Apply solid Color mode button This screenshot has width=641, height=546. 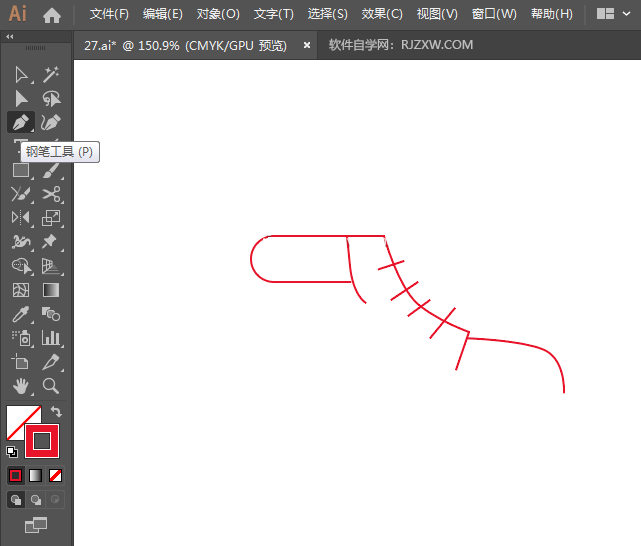pyautogui.click(x=16, y=475)
